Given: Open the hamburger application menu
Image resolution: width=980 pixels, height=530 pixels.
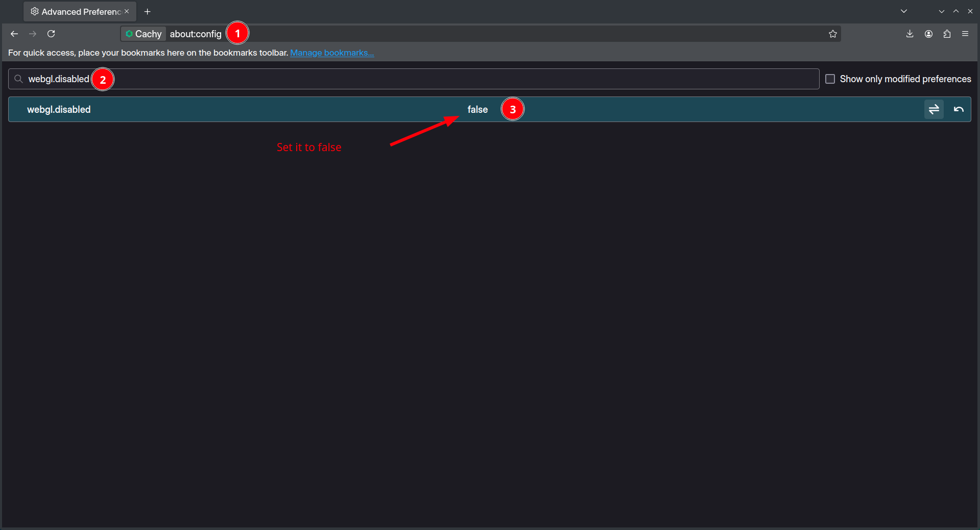Looking at the screenshot, I should [x=965, y=34].
